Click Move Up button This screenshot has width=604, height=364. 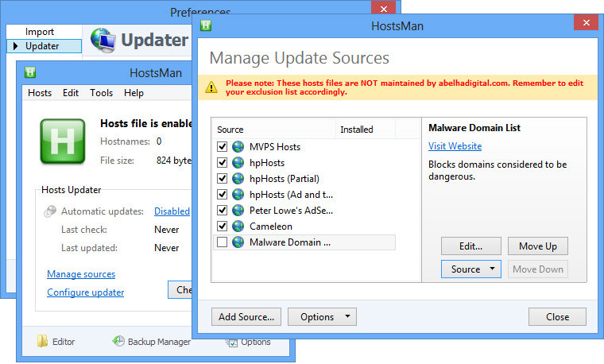pos(538,246)
